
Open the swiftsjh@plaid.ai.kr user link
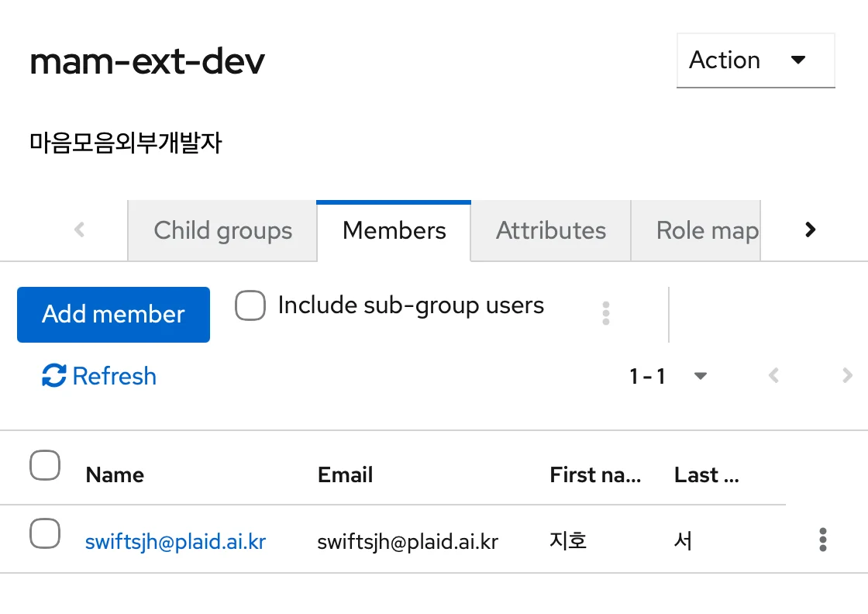tap(175, 541)
